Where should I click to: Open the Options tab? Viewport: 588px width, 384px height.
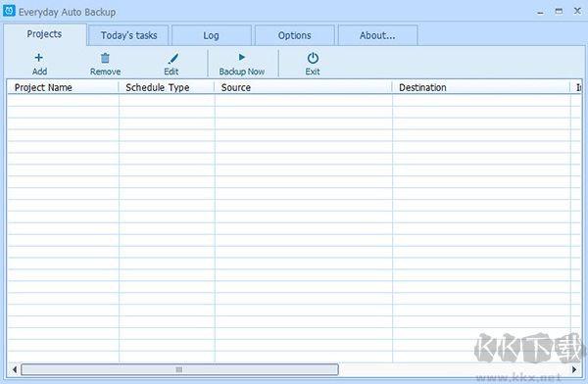(x=294, y=35)
